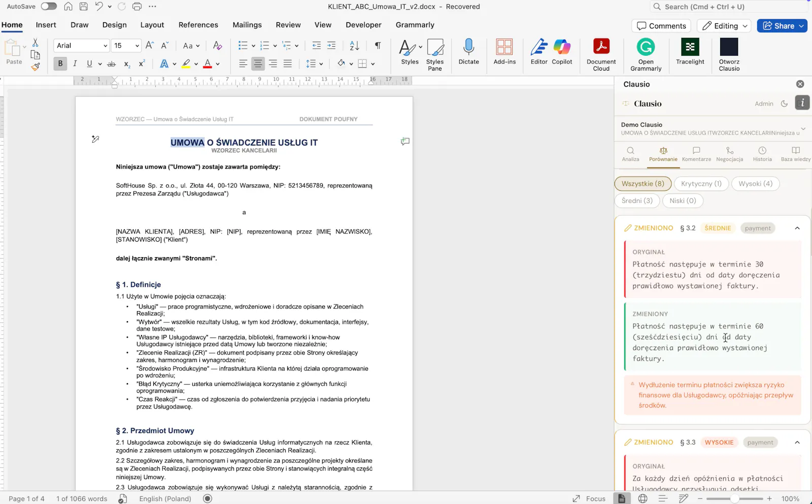812x504 pixels.
Task: Clear all formatting icon
Action: coord(217,46)
